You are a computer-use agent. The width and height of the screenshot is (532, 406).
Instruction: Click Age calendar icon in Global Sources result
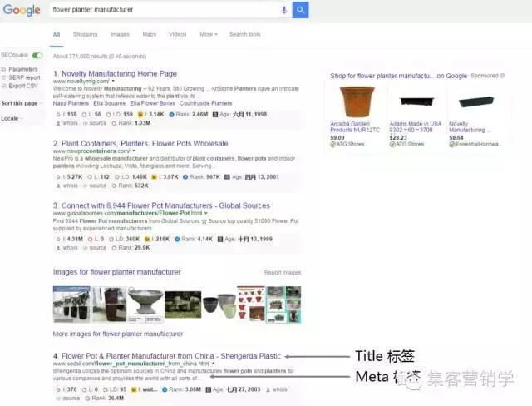tap(220, 240)
